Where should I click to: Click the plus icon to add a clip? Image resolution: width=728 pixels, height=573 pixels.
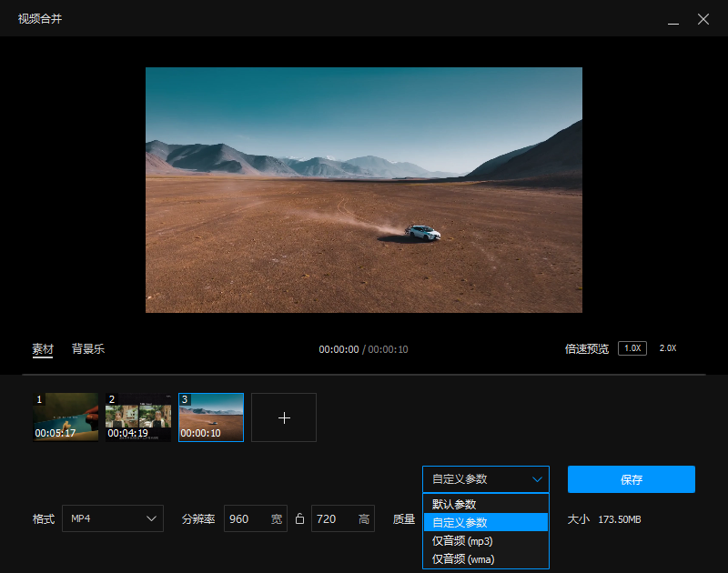(284, 417)
